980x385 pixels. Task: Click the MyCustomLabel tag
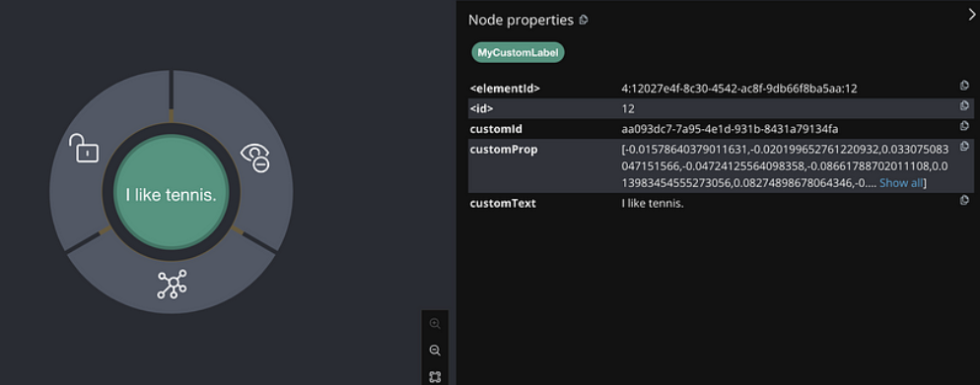click(519, 53)
